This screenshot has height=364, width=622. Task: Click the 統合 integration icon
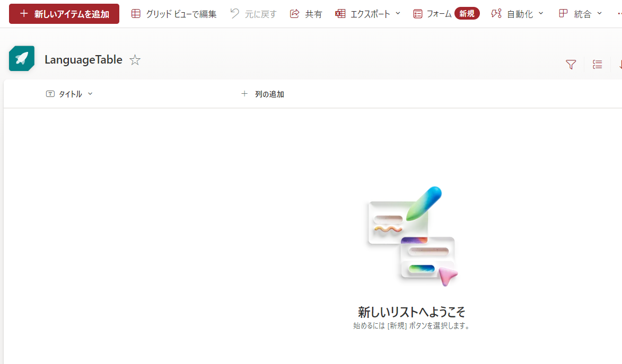(563, 13)
